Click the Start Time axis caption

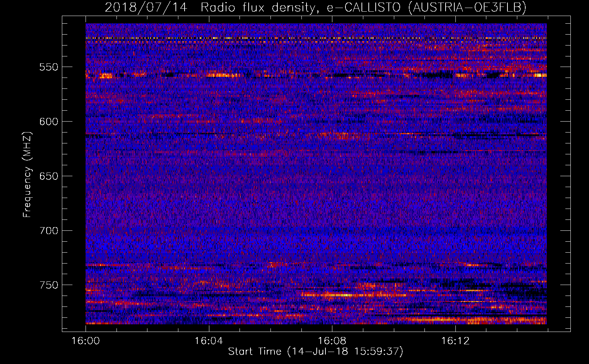tap(316, 352)
